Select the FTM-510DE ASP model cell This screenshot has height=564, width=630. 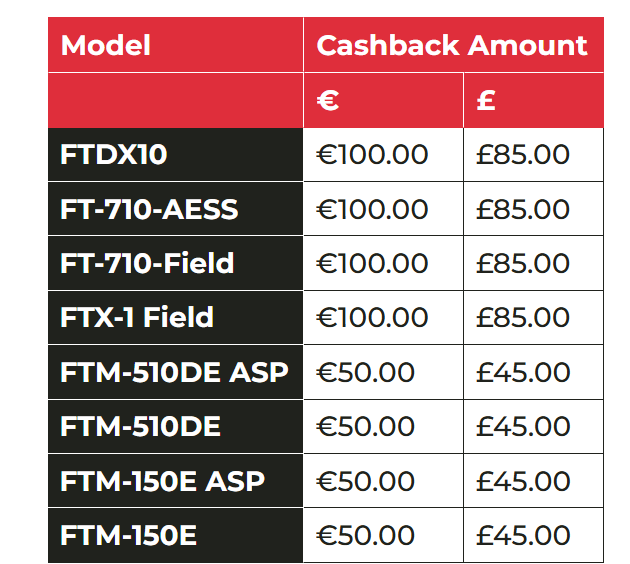[x=174, y=373]
